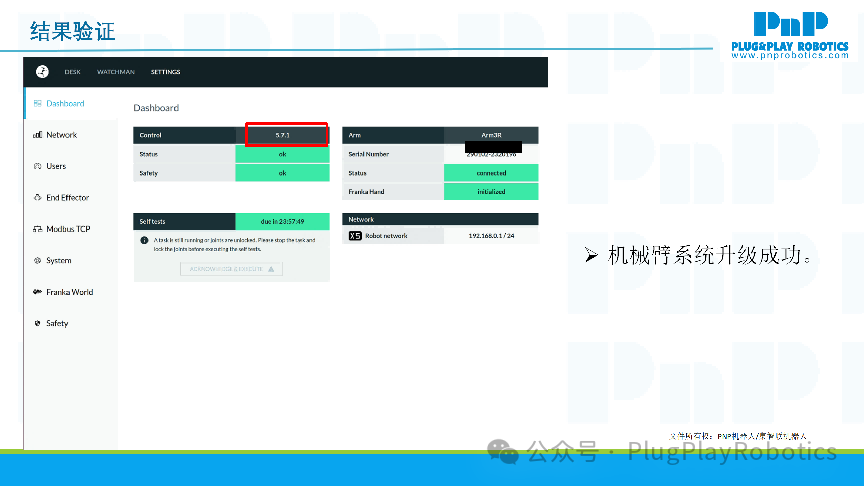Click the Control header label
Viewport: 864px width, 486px height.
click(x=150, y=135)
